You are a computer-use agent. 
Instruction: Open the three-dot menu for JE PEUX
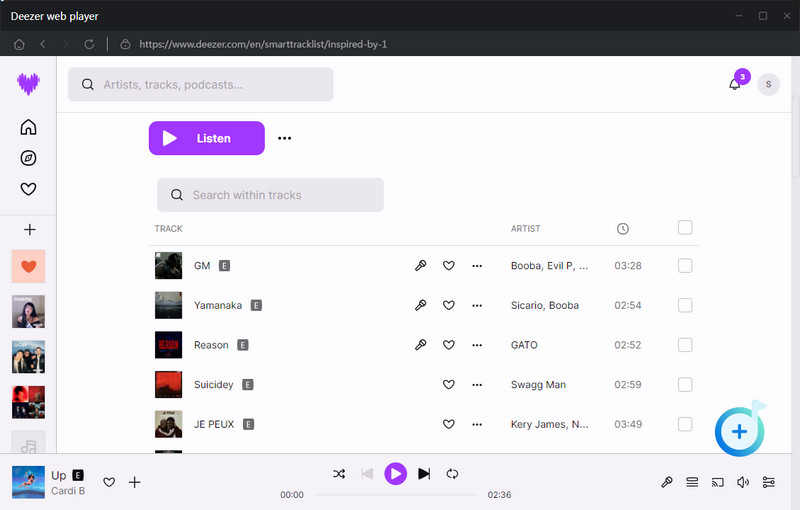477,424
